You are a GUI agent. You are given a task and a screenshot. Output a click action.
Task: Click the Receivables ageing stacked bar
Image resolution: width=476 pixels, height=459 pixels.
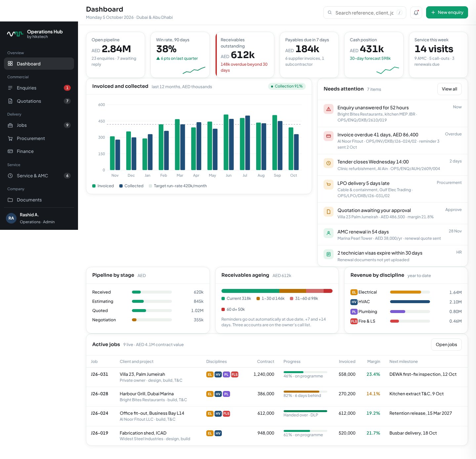[x=277, y=291]
